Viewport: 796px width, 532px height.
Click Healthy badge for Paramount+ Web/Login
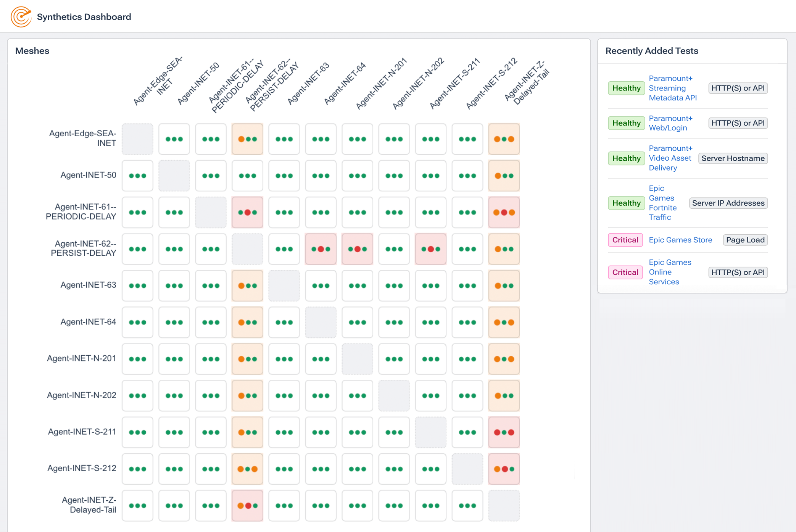[626, 123]
